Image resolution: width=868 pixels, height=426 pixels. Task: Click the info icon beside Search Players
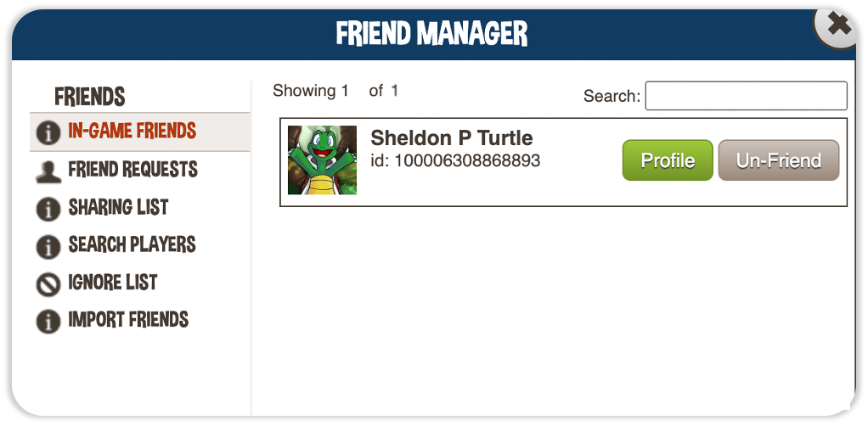pos(48,247)
